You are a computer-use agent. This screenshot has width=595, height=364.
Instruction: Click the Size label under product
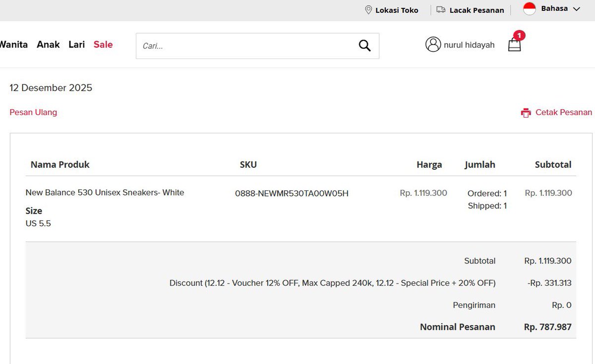click(34, 211)
